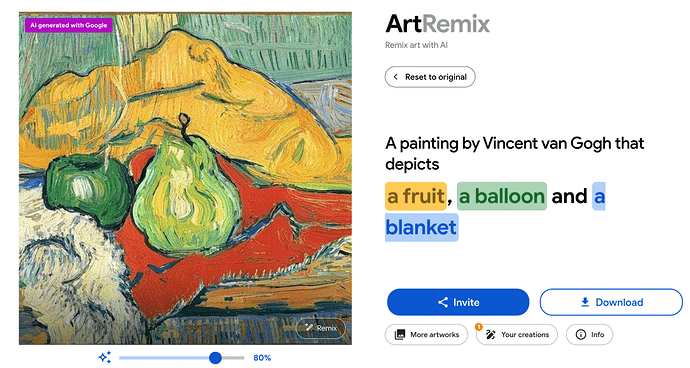Select the 'a balloon' highlighted word
The width and height of the screenshot is (690, 368).
coord(502,196)
